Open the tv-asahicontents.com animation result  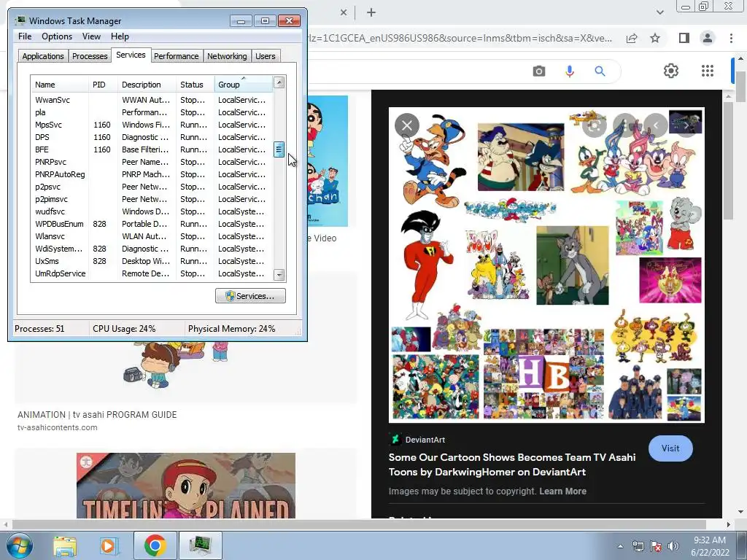[x=97, y=415]
